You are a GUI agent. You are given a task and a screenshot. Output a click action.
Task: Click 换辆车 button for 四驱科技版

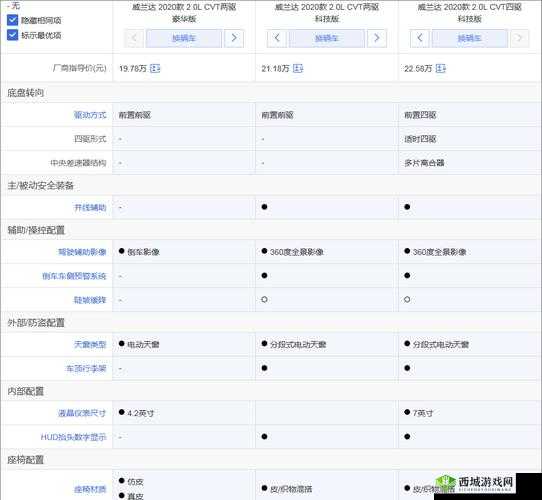pyautogui.click(x=469, y=38)
